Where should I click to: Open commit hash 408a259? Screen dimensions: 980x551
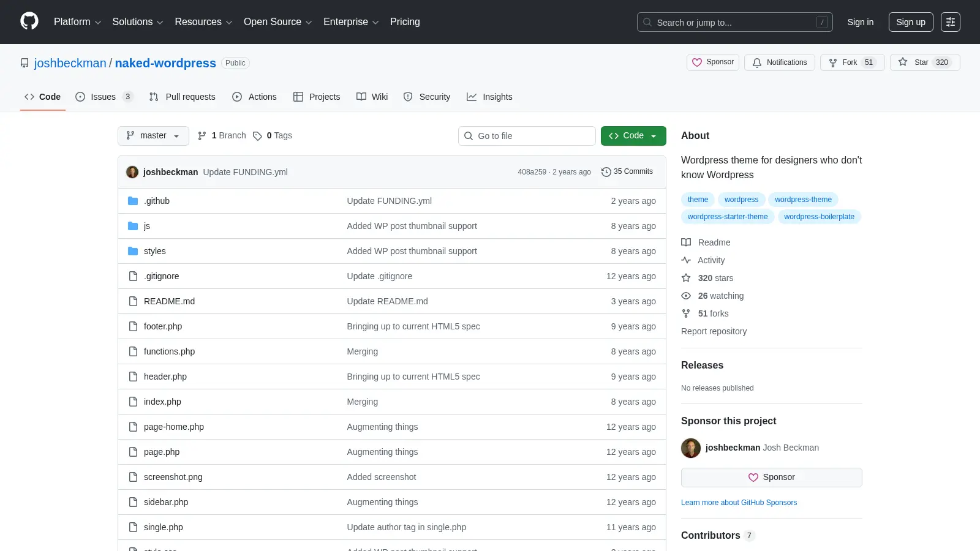[532, 172]
